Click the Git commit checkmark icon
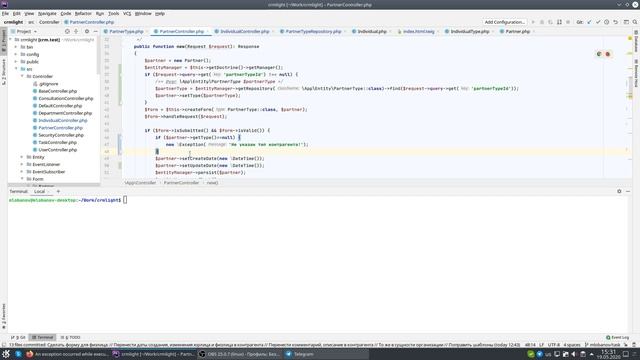This screenshot has width=640, height=360. [x=598, y=22]
